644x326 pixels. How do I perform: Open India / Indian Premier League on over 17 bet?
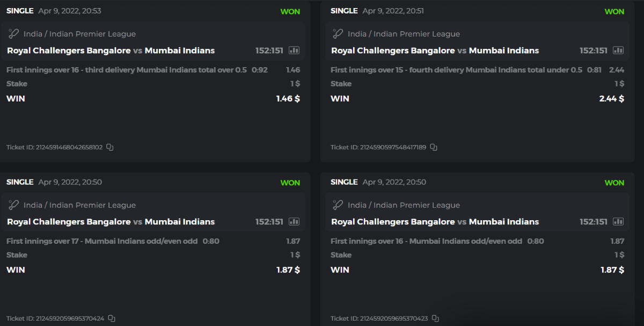click(x=79, y=205)
